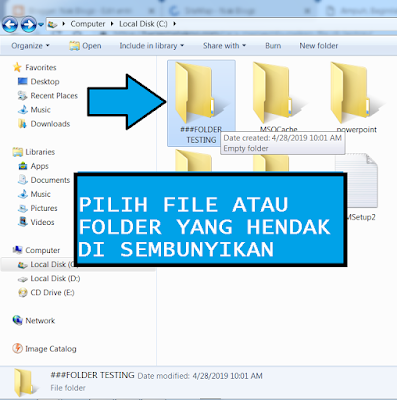Click the Local Disk (D:) drive icon
This screenshot has height=400, width=397.
[x=23, y=279]
